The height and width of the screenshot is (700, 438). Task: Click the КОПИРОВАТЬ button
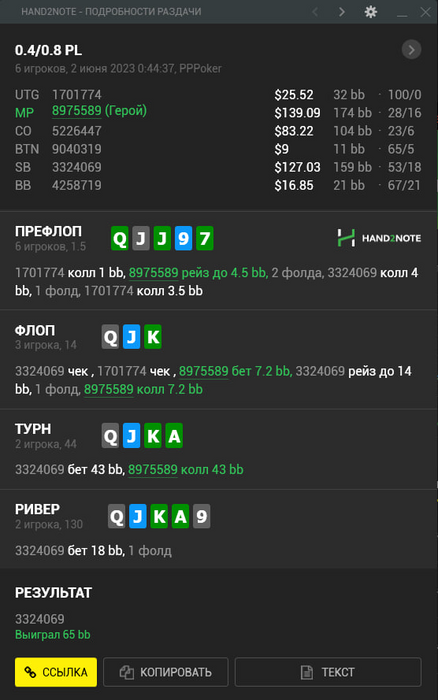point(166,672)
